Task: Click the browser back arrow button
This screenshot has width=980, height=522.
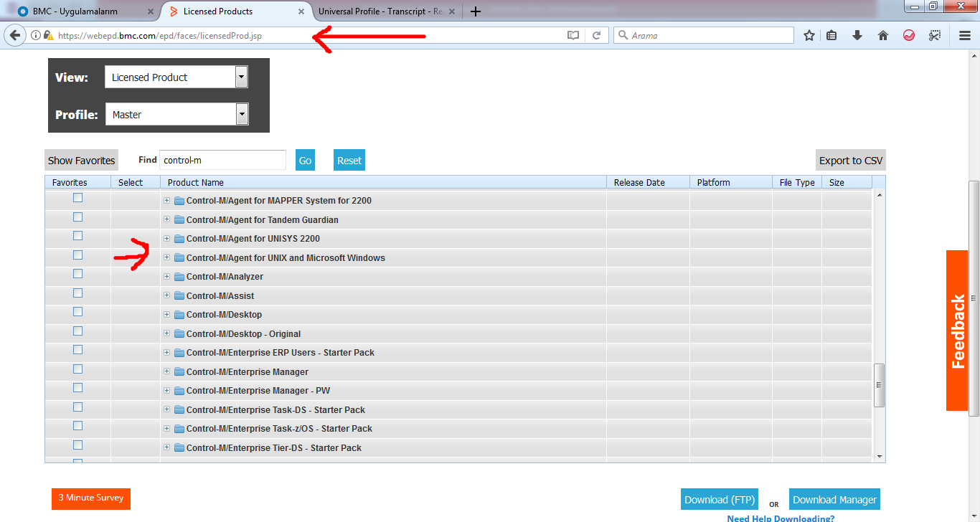Action: click(14, 35)
